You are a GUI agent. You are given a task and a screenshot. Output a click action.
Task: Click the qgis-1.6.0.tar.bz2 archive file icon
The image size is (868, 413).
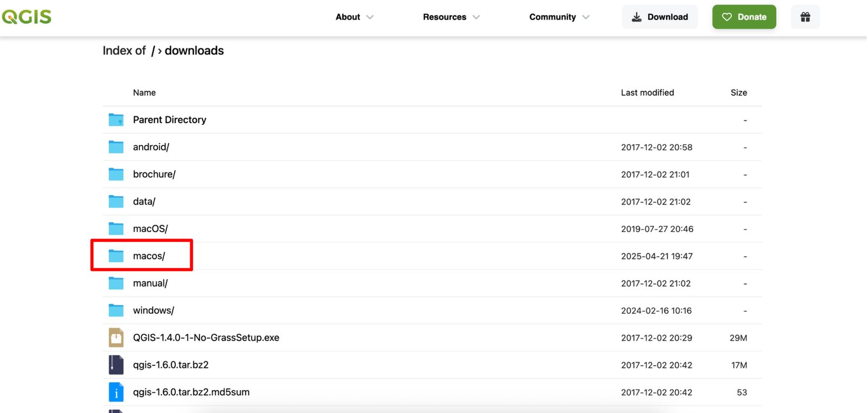116,365
